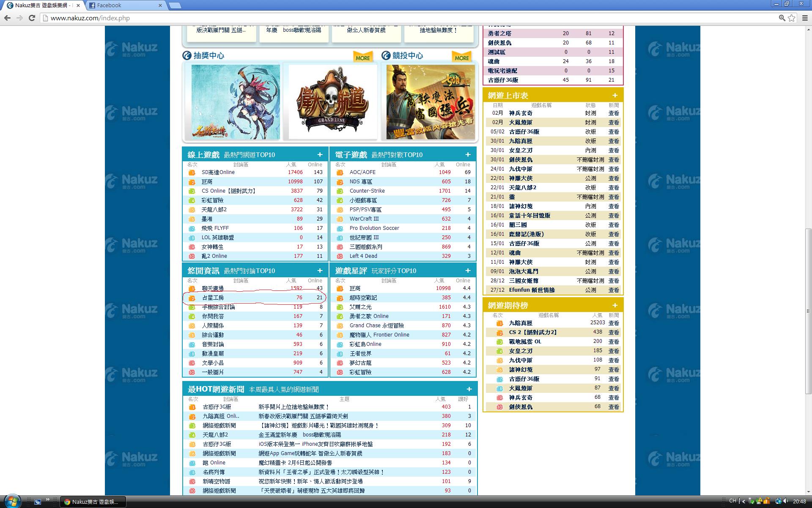Open CS Online【絕對武力】 link
Screen dimensions: 812x508
click(x=229, y=191)
